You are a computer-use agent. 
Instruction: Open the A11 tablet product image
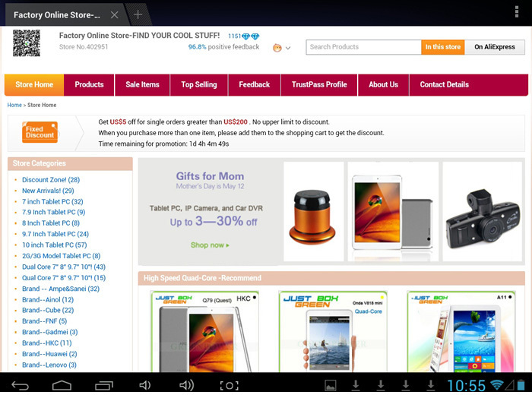(x=461, y=331)
